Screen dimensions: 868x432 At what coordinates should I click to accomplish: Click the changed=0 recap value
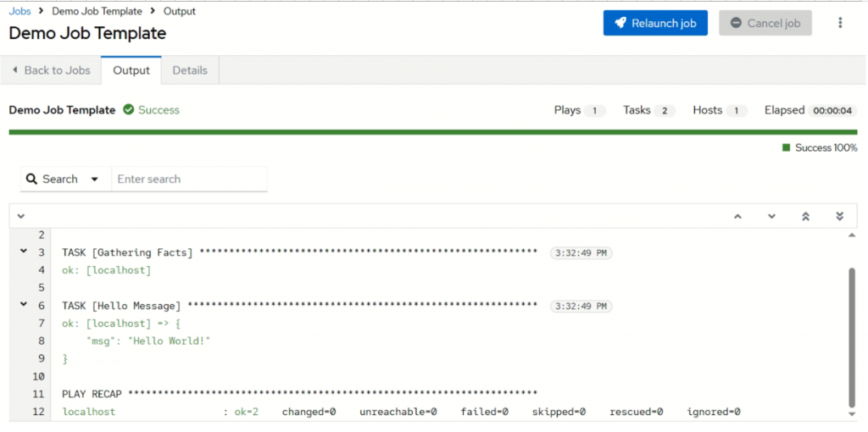pos(309,412)
